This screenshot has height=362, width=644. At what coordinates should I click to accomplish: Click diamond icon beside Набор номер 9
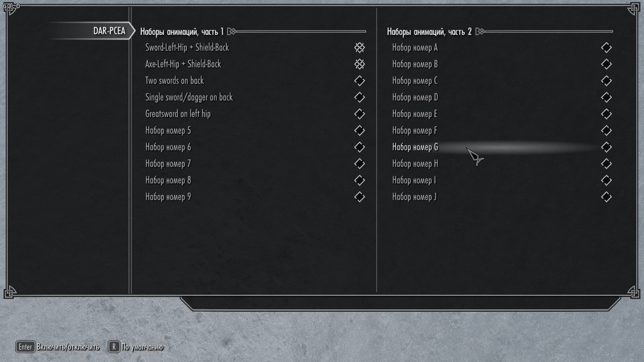[359, 197]
